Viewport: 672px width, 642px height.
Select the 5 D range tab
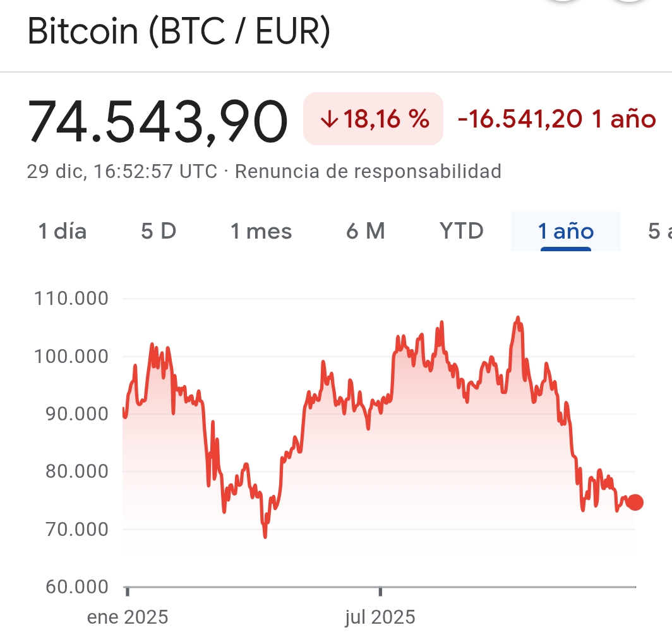point(159,232)
